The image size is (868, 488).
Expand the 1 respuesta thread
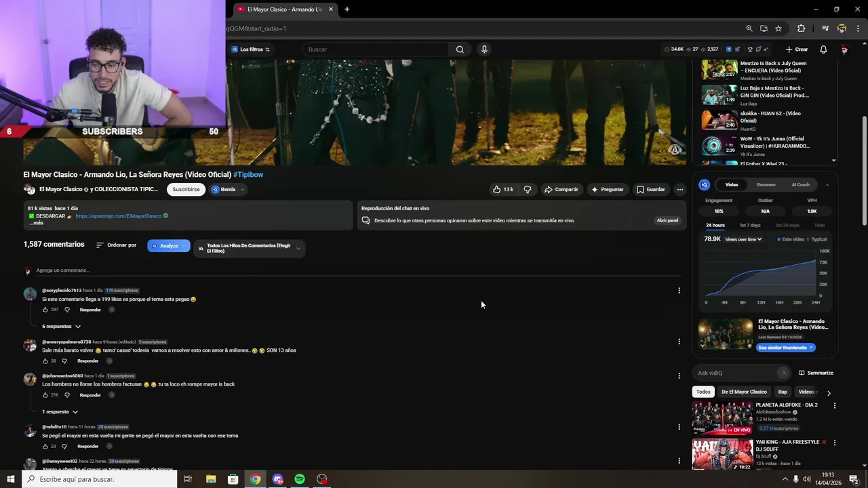click(60, 412)
